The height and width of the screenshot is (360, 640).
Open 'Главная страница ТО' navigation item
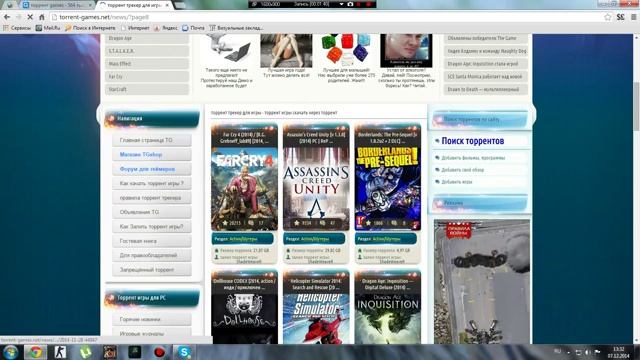pyautogui.click(x=151, y=140)
